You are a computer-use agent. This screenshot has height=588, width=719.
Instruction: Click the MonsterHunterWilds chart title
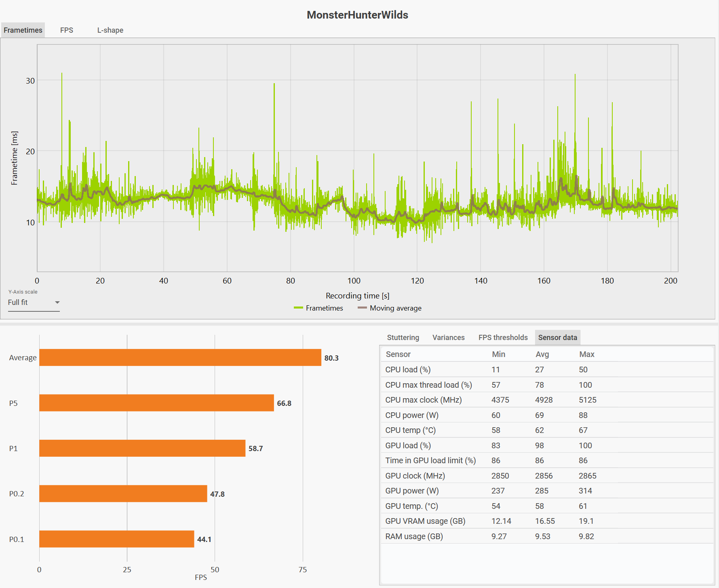click(x=358, y=15)
